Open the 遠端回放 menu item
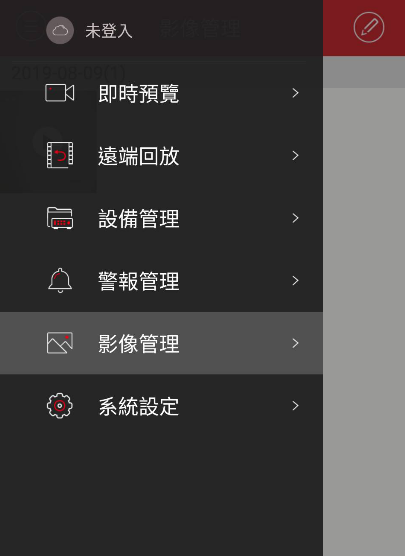Viewport: 405px width, 556px height. [x=161, y=155]
